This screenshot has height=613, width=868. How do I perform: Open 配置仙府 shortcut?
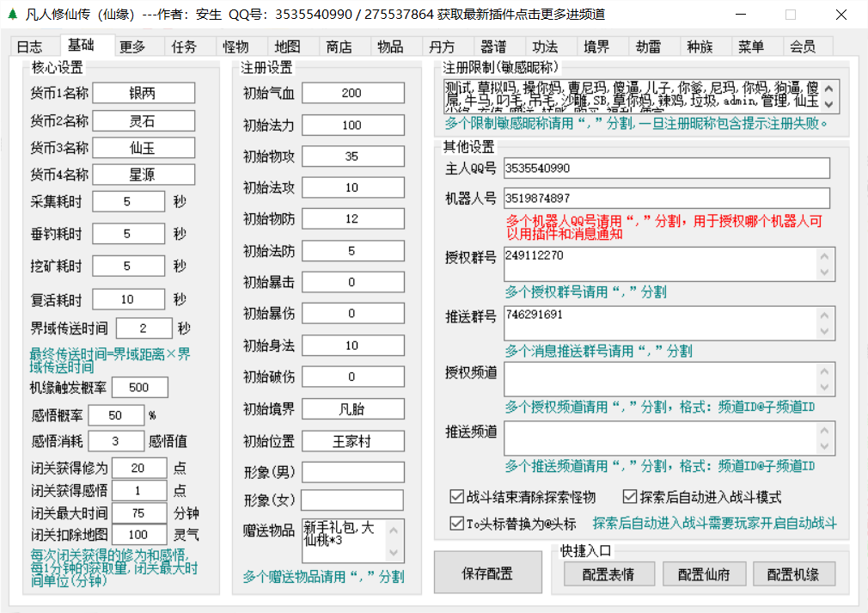coord(704,574)
